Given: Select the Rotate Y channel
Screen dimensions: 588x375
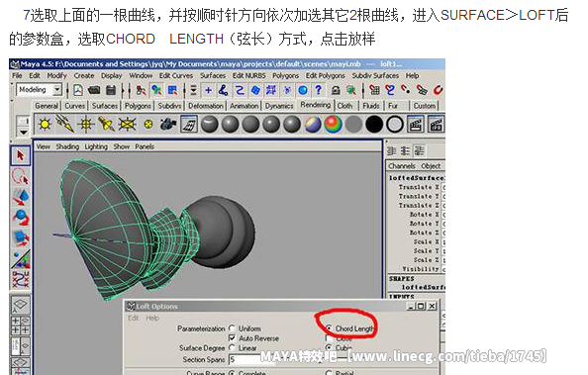Looking at the screenshot, I should tap(424, 224).
